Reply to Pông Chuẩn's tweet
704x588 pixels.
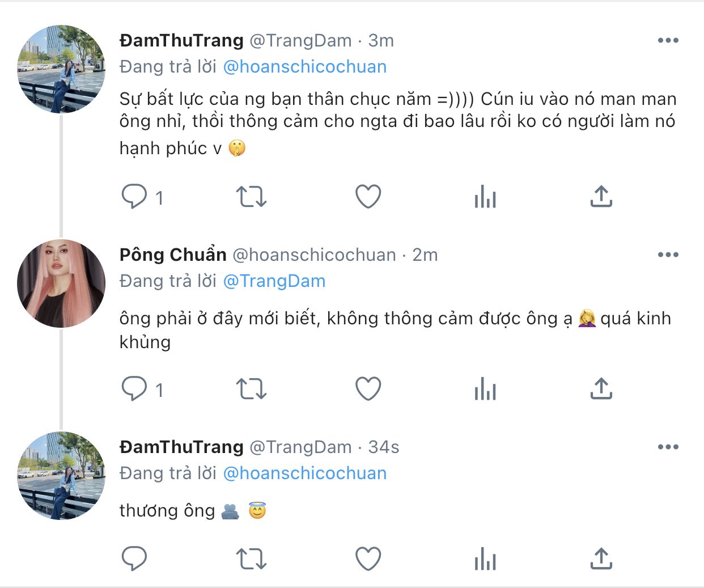tap(134, 389)
